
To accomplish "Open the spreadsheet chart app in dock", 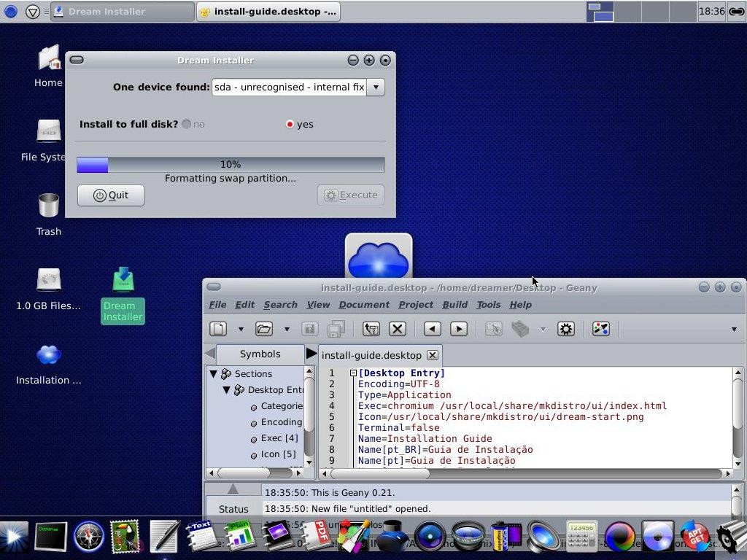I will (239, 537).
